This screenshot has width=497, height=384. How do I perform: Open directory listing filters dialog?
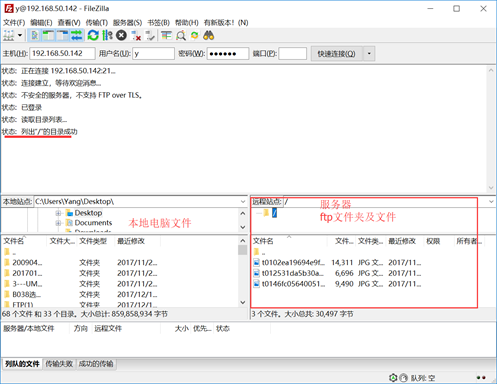point(166,35)
